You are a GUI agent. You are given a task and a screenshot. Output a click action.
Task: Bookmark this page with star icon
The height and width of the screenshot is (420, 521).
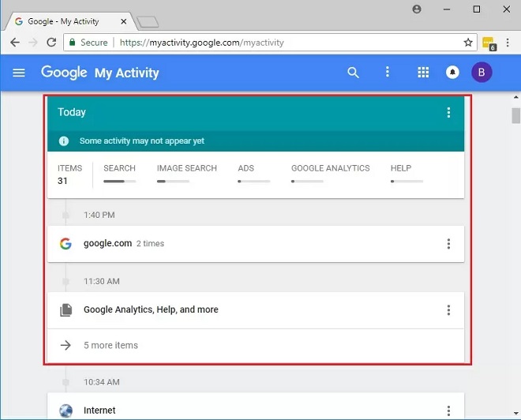click(x=468, y=43)
